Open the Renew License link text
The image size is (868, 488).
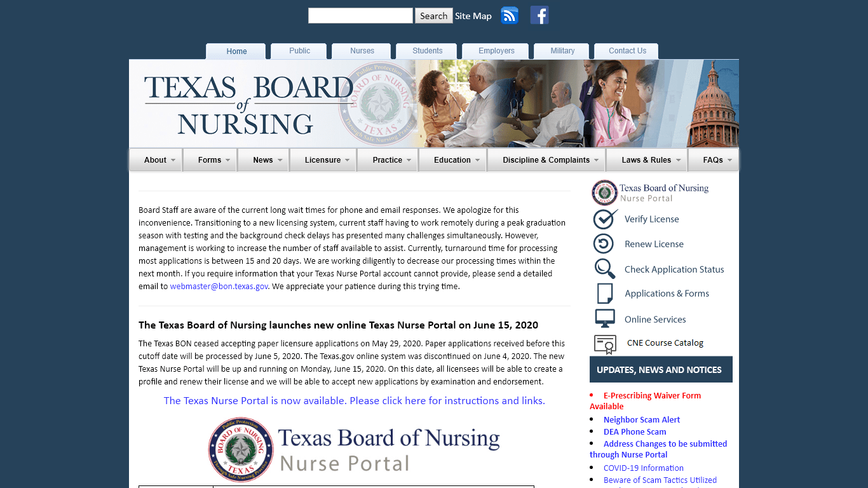click(x=654, y=244)
